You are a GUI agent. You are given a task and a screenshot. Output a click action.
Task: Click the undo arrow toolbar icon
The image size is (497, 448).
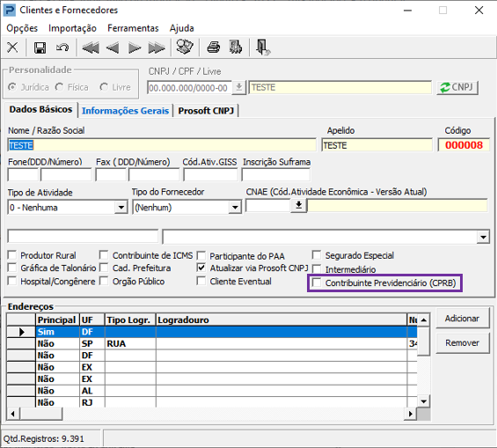(62, 48)
